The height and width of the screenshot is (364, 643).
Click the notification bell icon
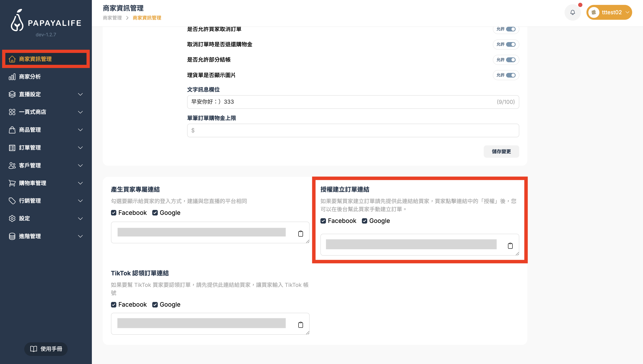coord(572,12)
